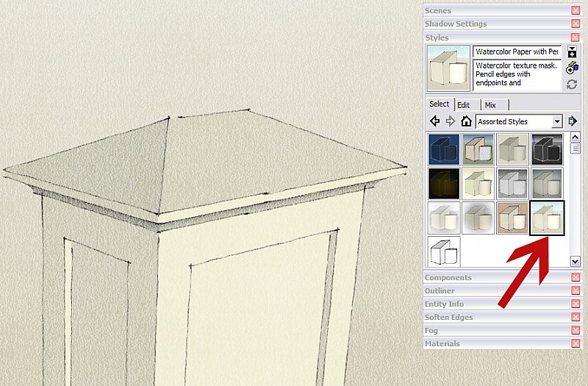Close the Components panel
The image size is (588, 386).
coord(576,278)
